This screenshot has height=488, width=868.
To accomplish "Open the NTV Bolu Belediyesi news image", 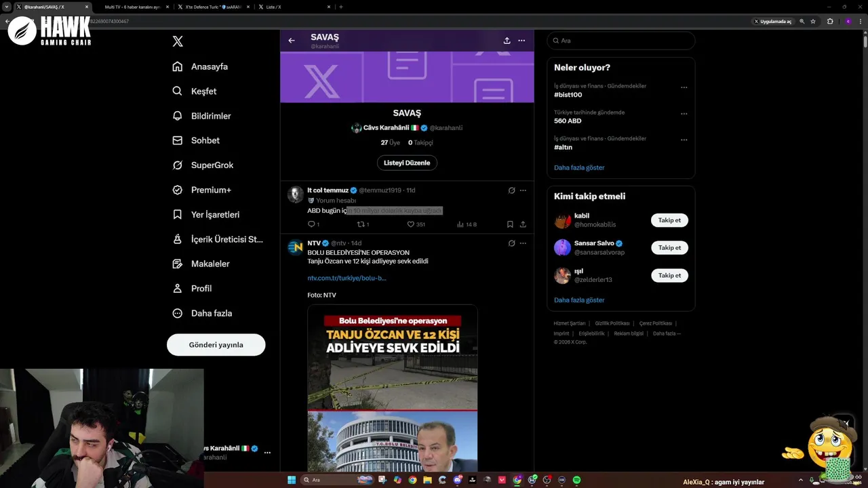I will [x=393, y=388].
